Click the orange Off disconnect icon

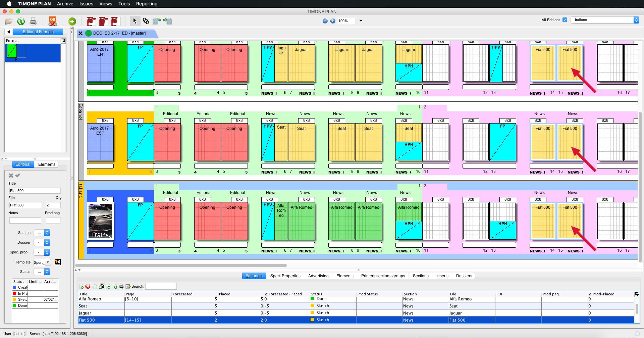coord(53,21)
